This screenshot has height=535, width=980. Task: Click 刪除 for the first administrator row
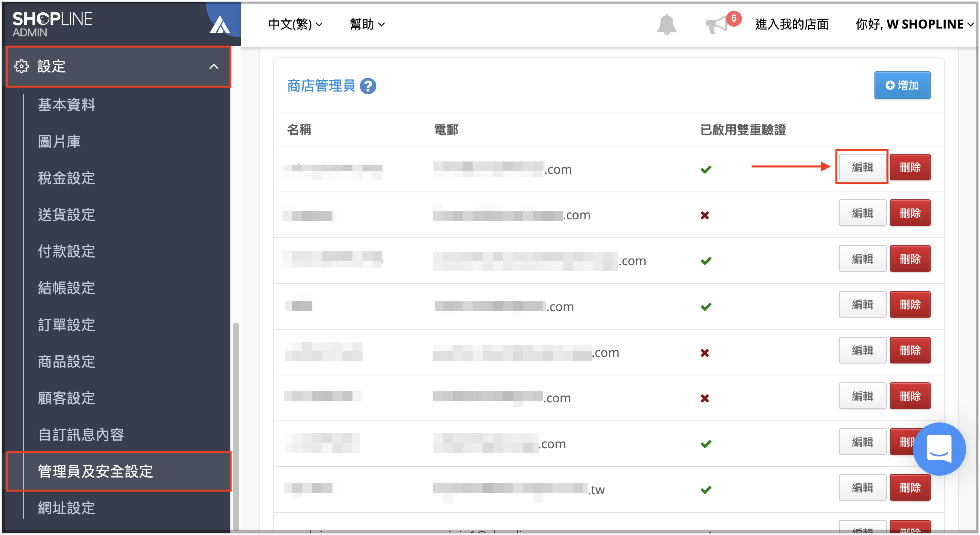(x=910, y=167)
